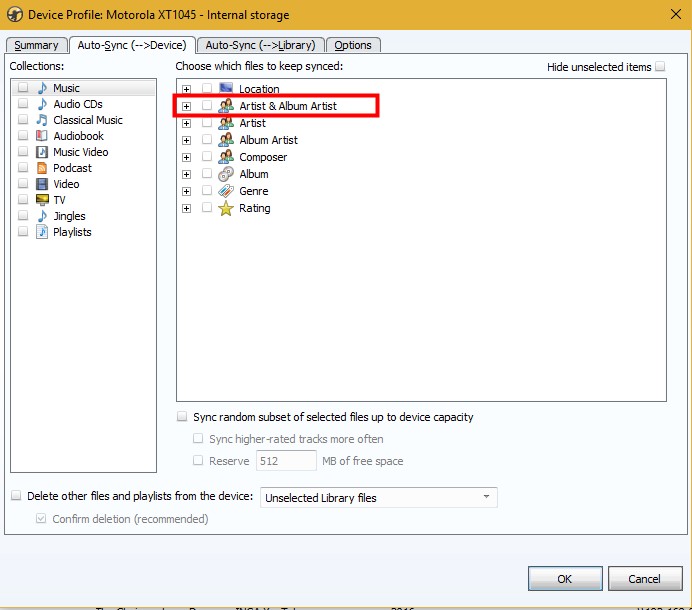Select Classical Music in the Collections list

tap(88, 120)
